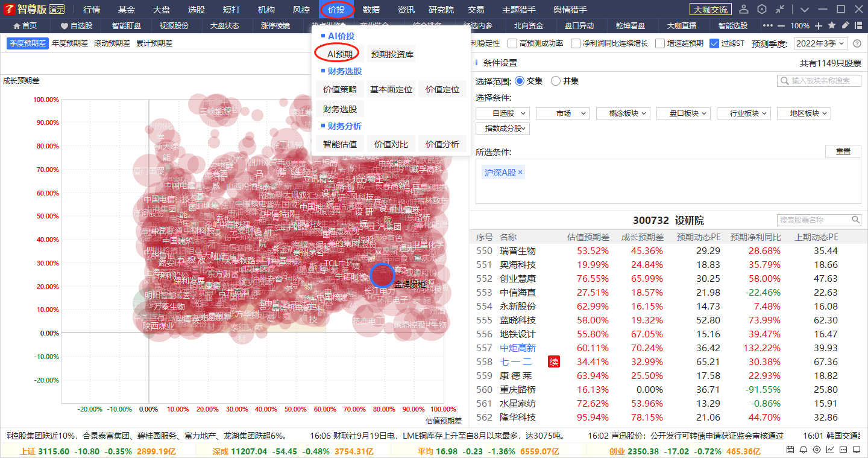Check the 增速超预期 option
The width and height of the screenshot is (868, 458).
pos(660,43)
